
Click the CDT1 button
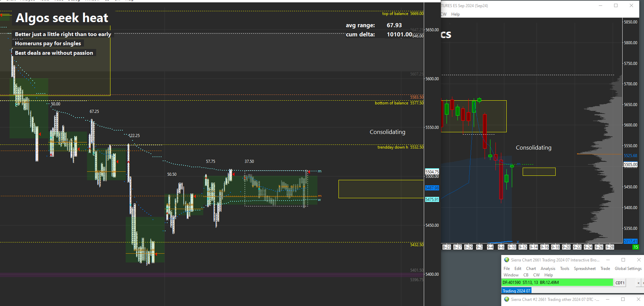tap(620, 283)
